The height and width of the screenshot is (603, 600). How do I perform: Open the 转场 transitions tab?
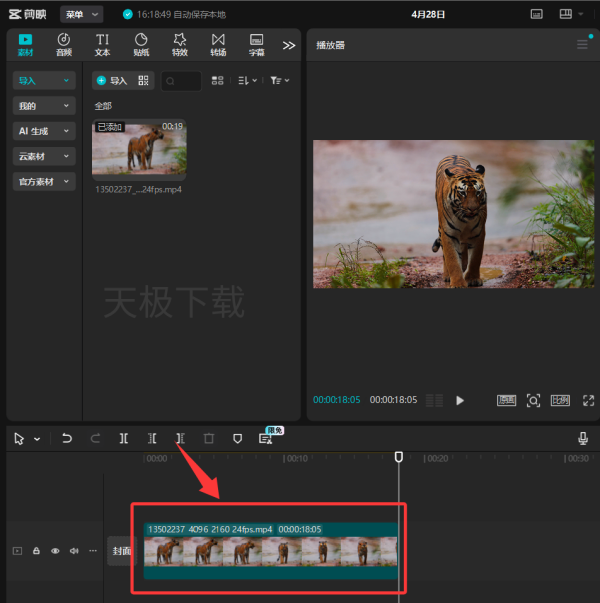(218, 45)
